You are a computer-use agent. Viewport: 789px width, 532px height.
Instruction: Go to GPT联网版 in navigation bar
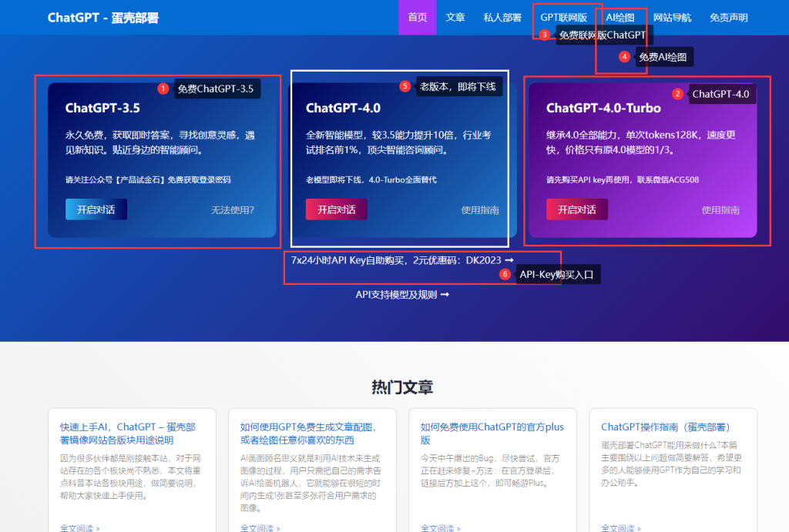coord(563,18)
